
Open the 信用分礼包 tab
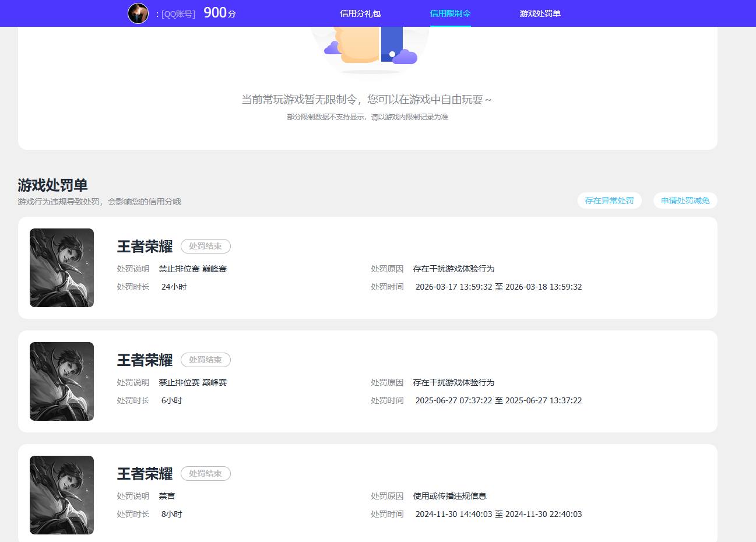[x=360, y=13]
